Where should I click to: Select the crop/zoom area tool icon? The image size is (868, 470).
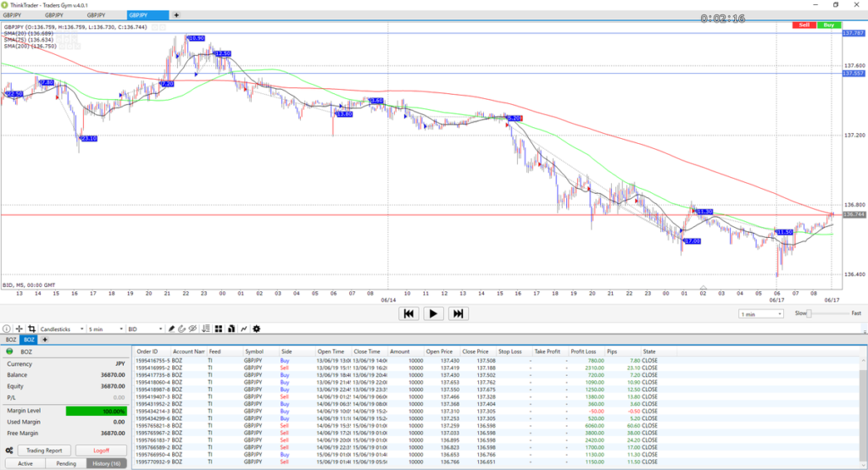click(x=31, y=329)
